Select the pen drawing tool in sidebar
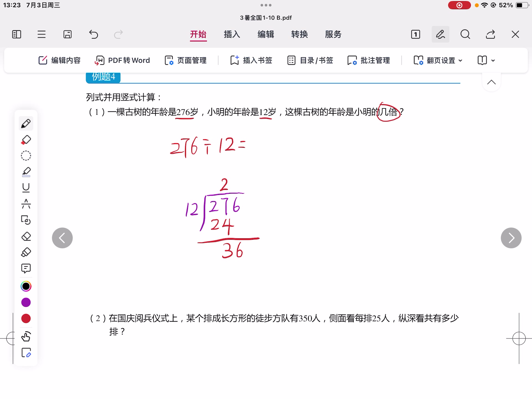Viewport: 532px width, 399px height. click(x=26, y=124)
